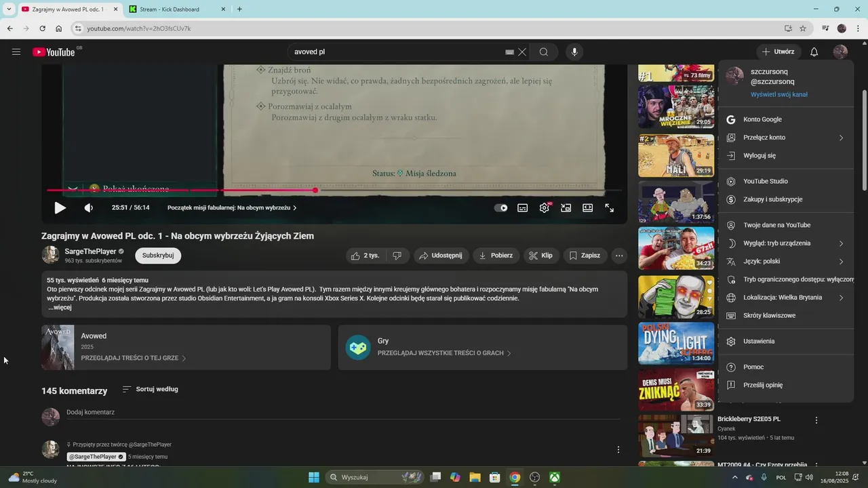Open a new browser tab
The image size is (868, 488).
tap(239, 9)
